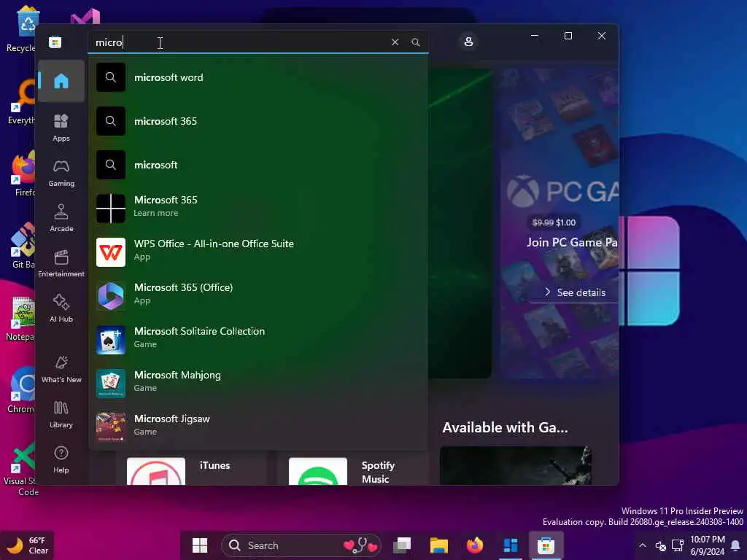
Task: Click the Solitaire Collection card icon
Action: (111, 340)
